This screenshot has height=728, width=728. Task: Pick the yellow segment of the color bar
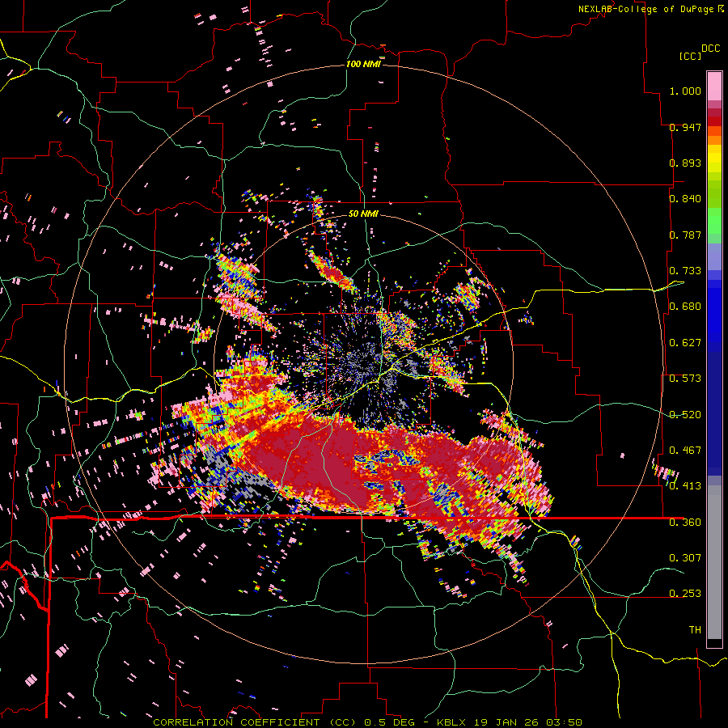(714, 159)
